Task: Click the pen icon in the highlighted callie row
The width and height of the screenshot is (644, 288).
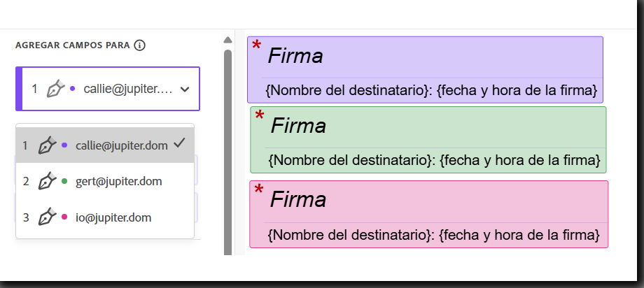Action: click(47, 145)
